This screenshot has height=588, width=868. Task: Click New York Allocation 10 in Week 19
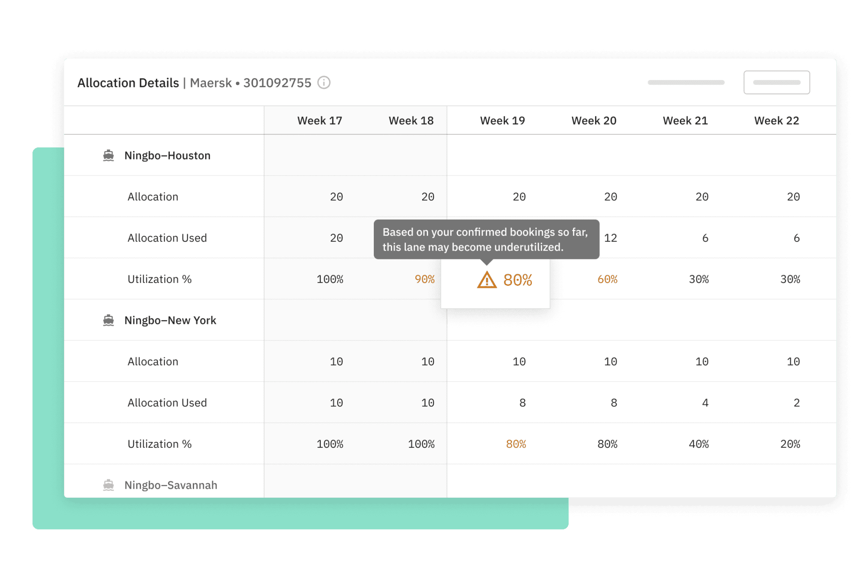[x=519, y=362]
